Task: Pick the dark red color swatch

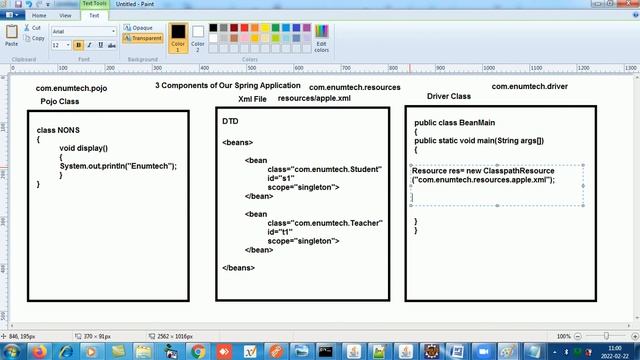Action: pos(234,27)
